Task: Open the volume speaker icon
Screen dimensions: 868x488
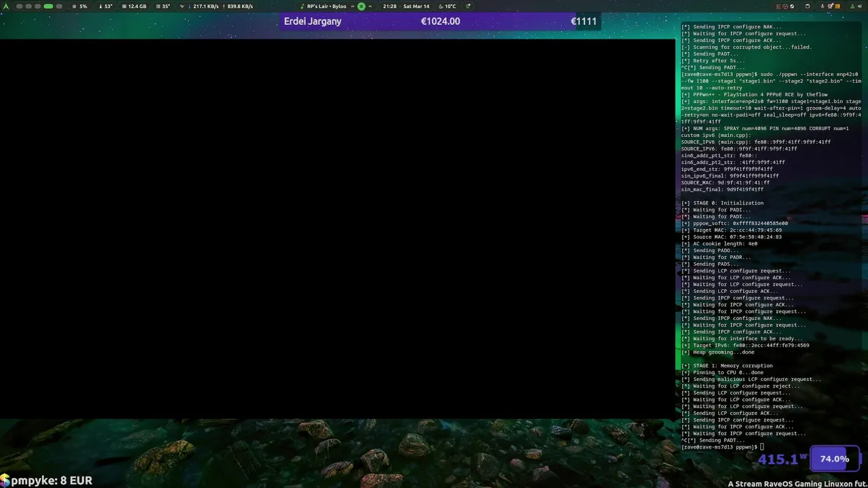Action: pyautogui.click(x=860, y=6)
